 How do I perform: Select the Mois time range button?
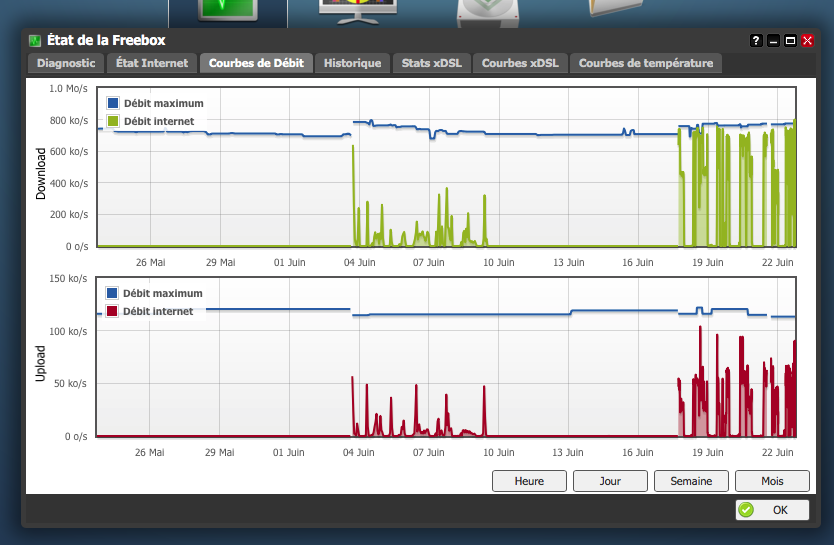pos(772,481)
